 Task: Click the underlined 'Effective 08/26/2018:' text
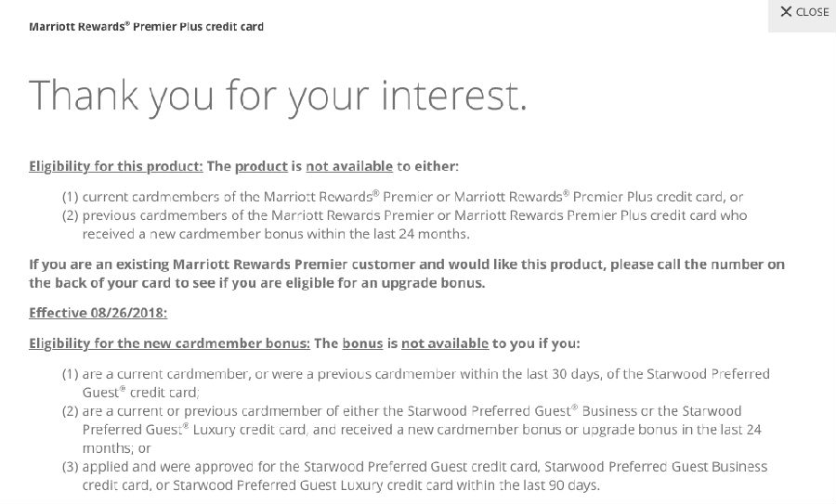pos(98,313)
